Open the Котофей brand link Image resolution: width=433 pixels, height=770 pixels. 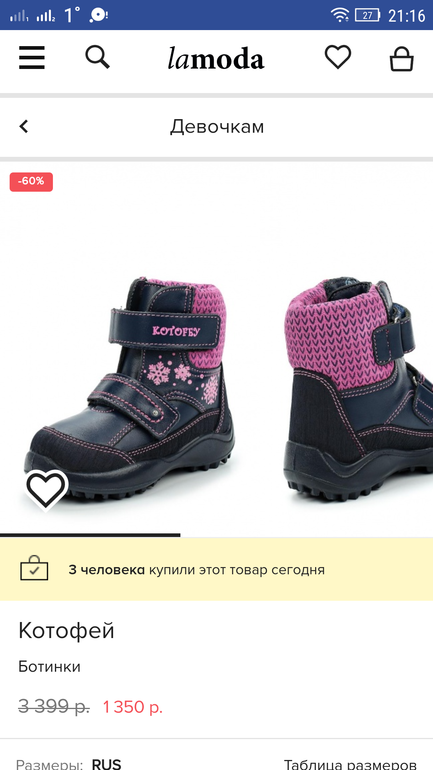(66, 630)
